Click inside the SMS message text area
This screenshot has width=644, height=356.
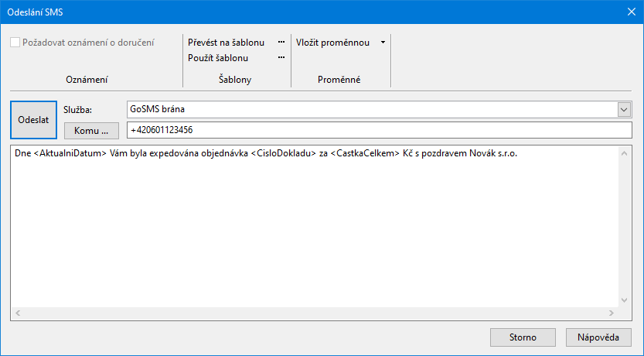pyautogui.click(x=309, y=224)
